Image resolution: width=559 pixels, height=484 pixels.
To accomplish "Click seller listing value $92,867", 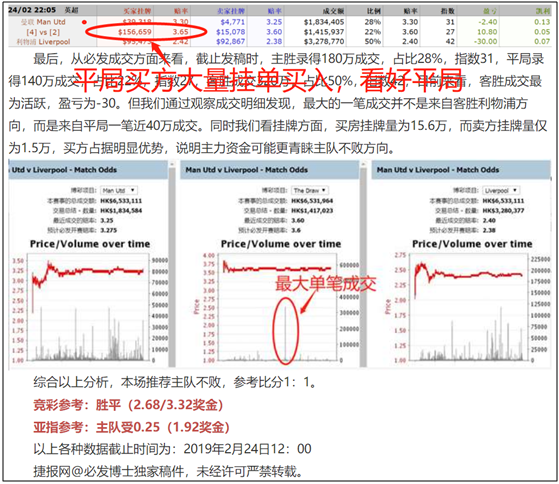I will point(231,42).
